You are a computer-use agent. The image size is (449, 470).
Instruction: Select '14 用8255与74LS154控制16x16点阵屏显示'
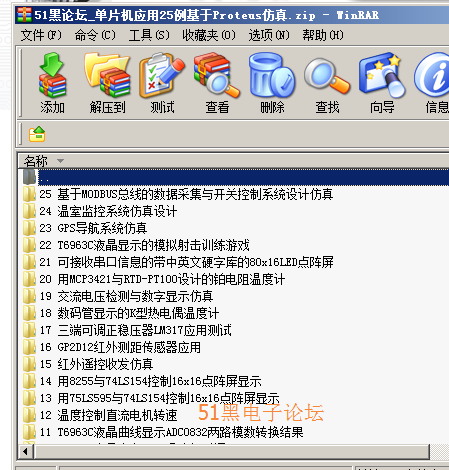coord(150,381)
